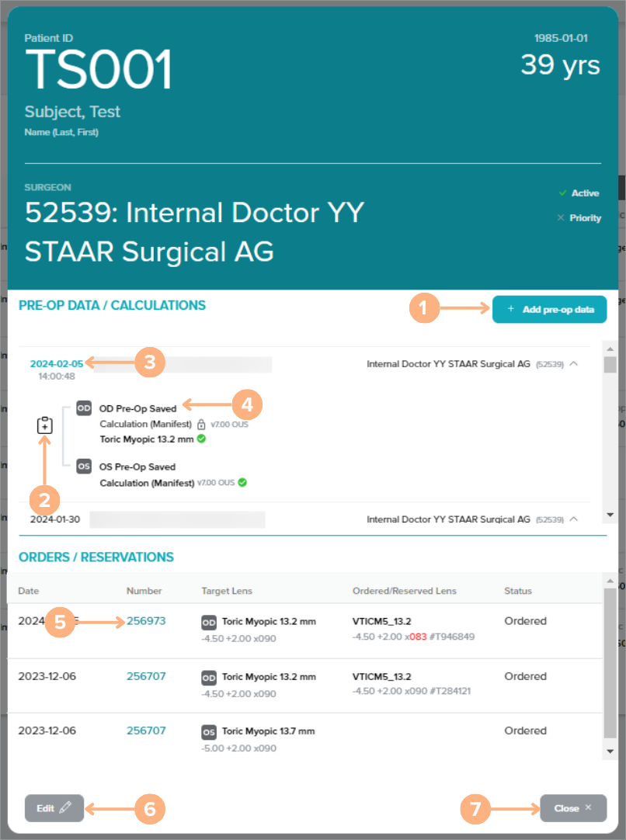Click the OS eye badge in pre-op data
Viewport: 626px width, 840px height.
[85, 467]
